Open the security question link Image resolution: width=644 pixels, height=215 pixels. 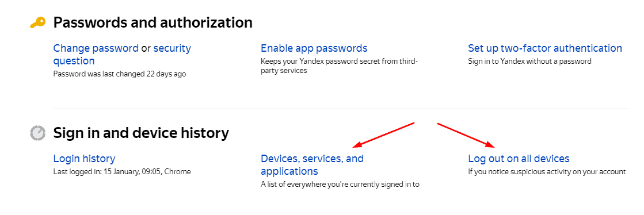[x=123, y=55]
